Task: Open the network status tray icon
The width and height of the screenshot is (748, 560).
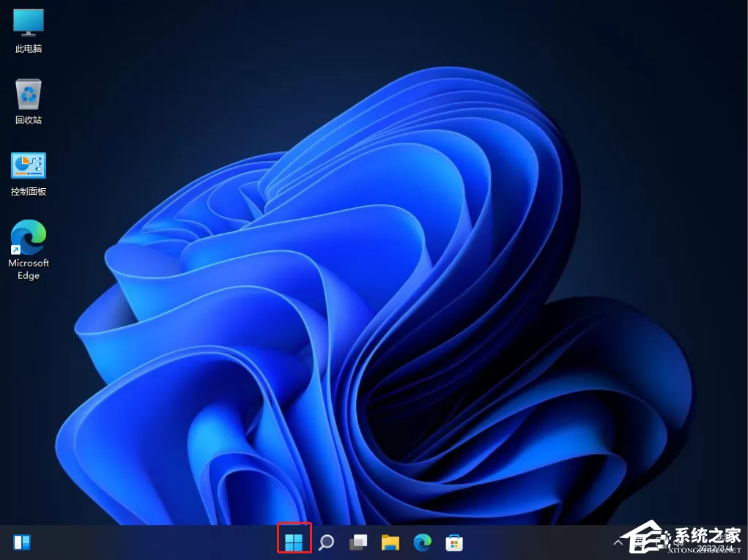Action: 661,543
